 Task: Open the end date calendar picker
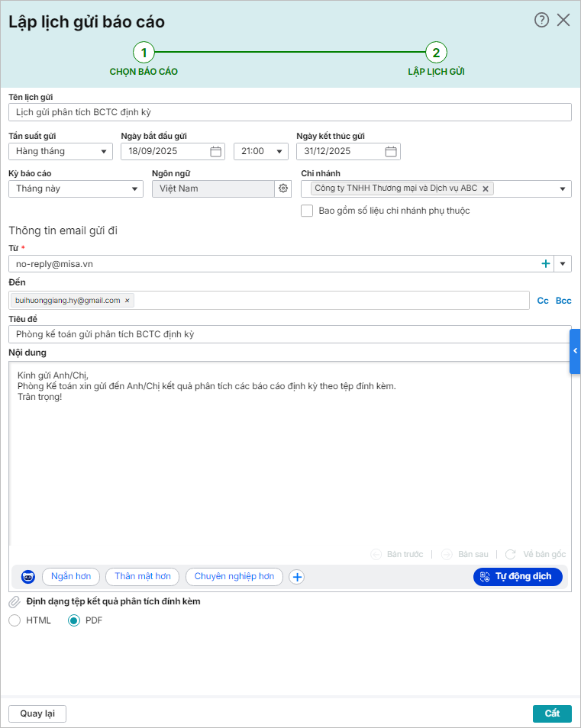391,151
